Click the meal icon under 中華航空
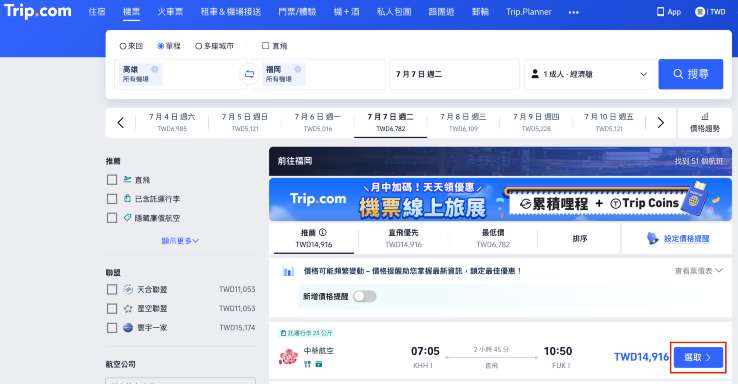This screenshot has width=738, height=384. [x=307, y=364]
